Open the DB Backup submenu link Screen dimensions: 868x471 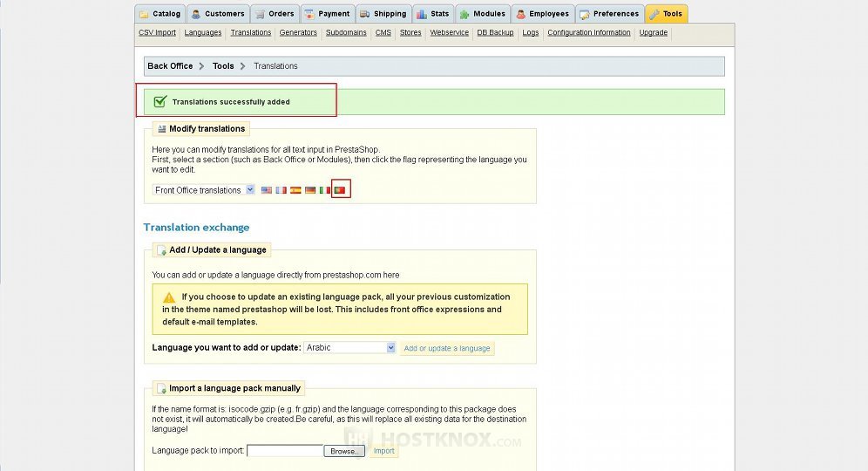coord(496,32)
